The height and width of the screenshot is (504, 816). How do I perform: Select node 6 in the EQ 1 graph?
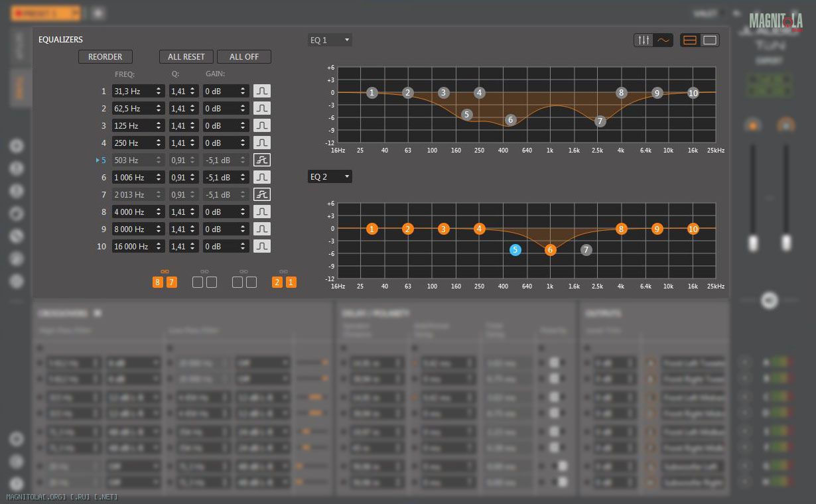pos(510,120)
